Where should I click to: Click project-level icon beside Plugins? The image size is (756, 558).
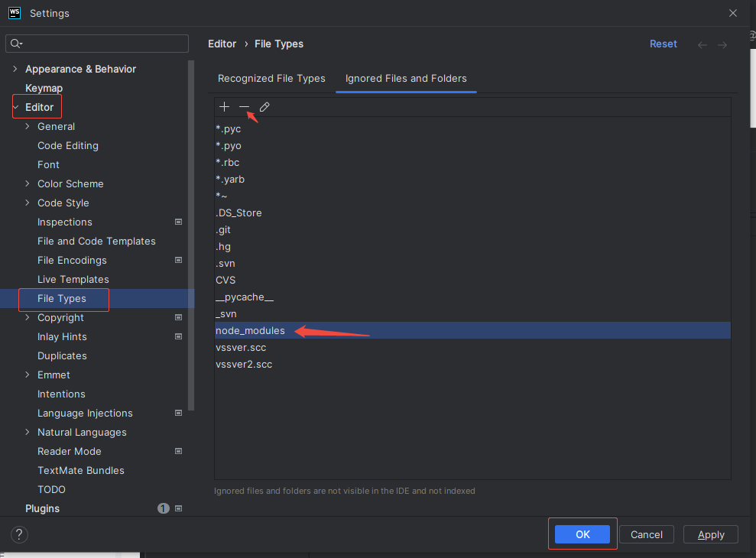click(x=178, y=508)
